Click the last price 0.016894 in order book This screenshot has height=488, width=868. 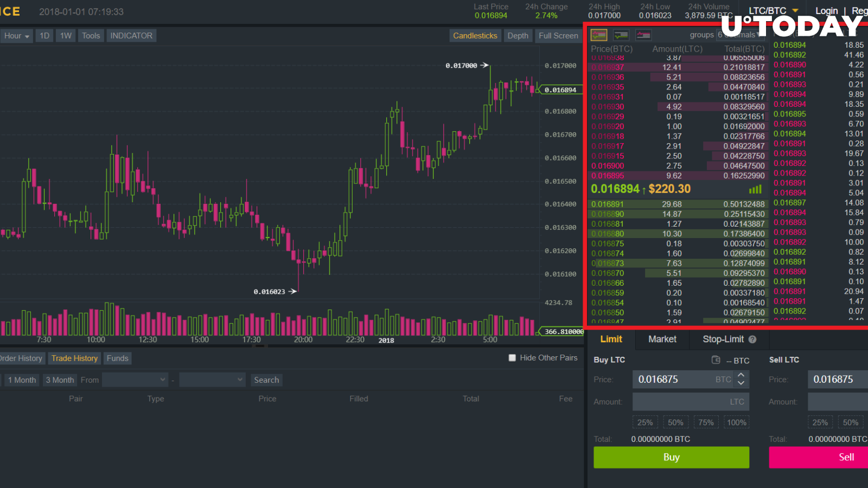pos(615,189)
